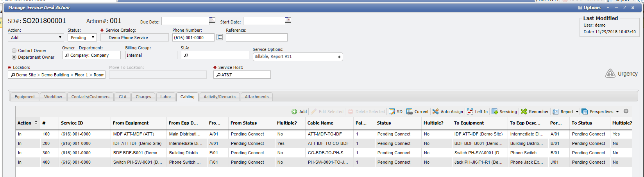Click the Urgency warning icon
644x177 pixels.
610,74
